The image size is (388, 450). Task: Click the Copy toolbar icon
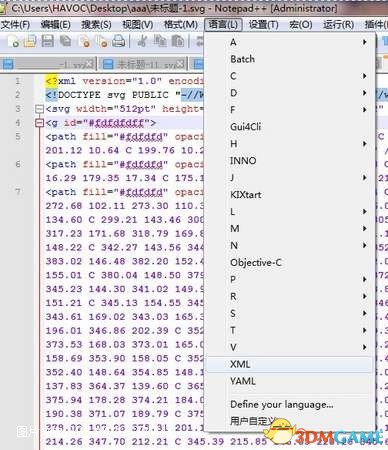point(160,41)
